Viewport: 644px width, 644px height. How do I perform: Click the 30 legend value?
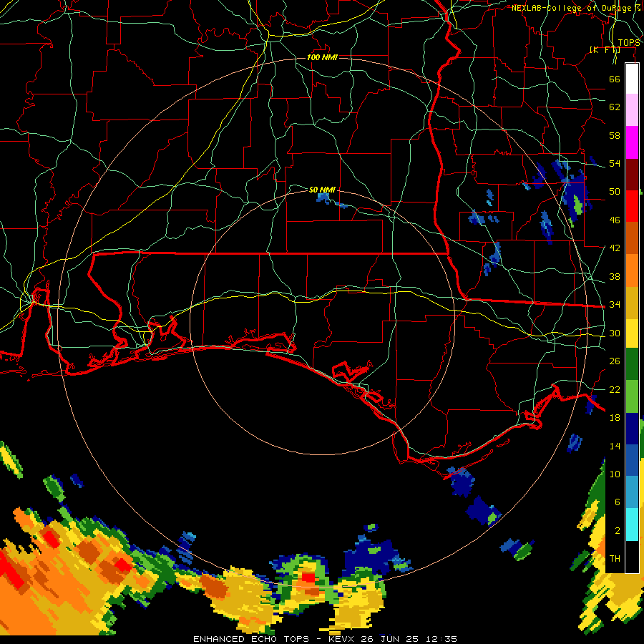615,333
